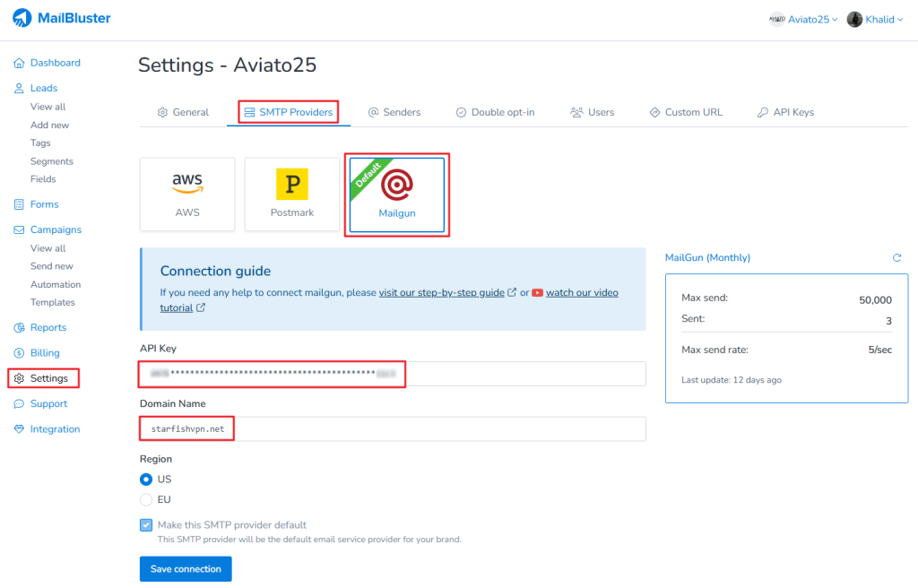918x588 pixels.
Task: Click the YouTube video icon
Action: tap(538, 293)
